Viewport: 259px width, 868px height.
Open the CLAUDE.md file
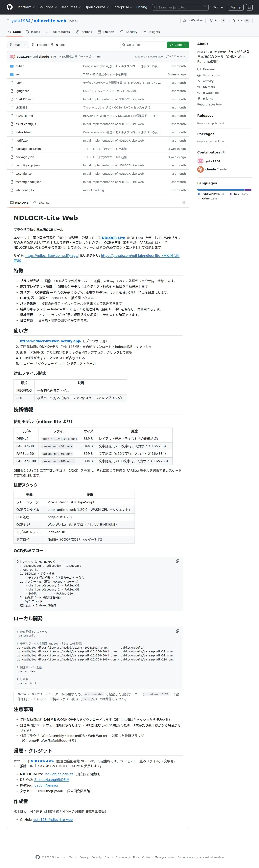point(24,99)
